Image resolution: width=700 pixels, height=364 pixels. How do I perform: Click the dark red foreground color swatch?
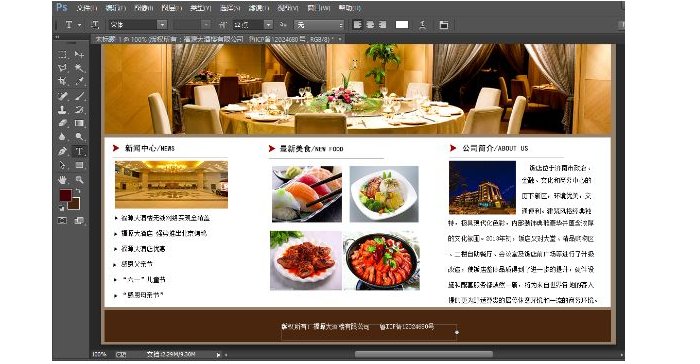point(65,195)
